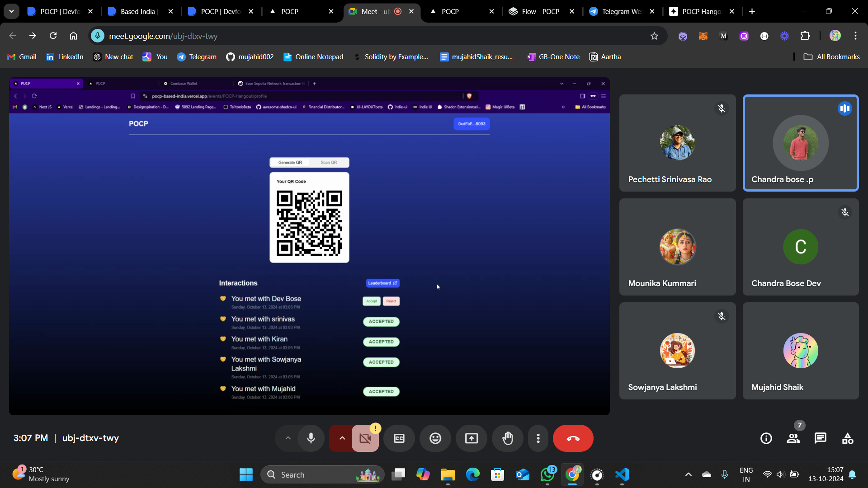Open Microsoft Store from the taskbar
The height and width of the screenshot is (488, 868).
[498, 475]
